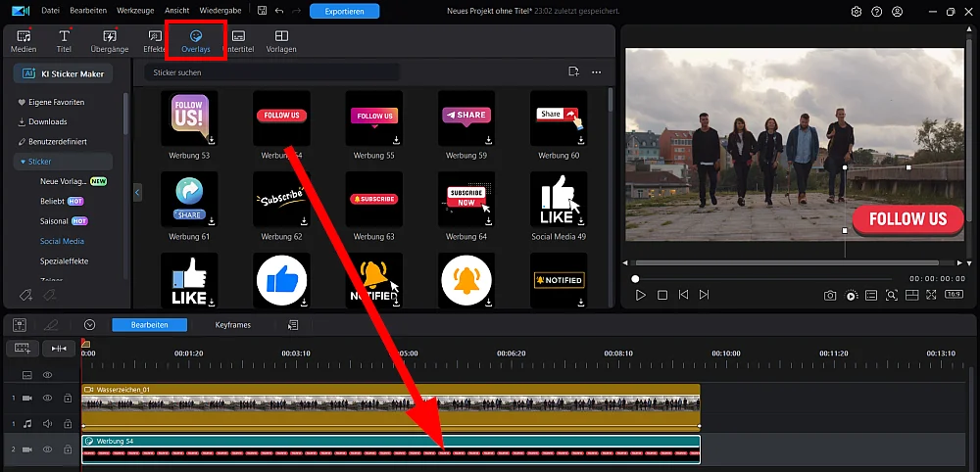The image size is (980, 472).
Task: Click the preview seek slider handle
Action: pyautogui.click(x=635, y=279)
